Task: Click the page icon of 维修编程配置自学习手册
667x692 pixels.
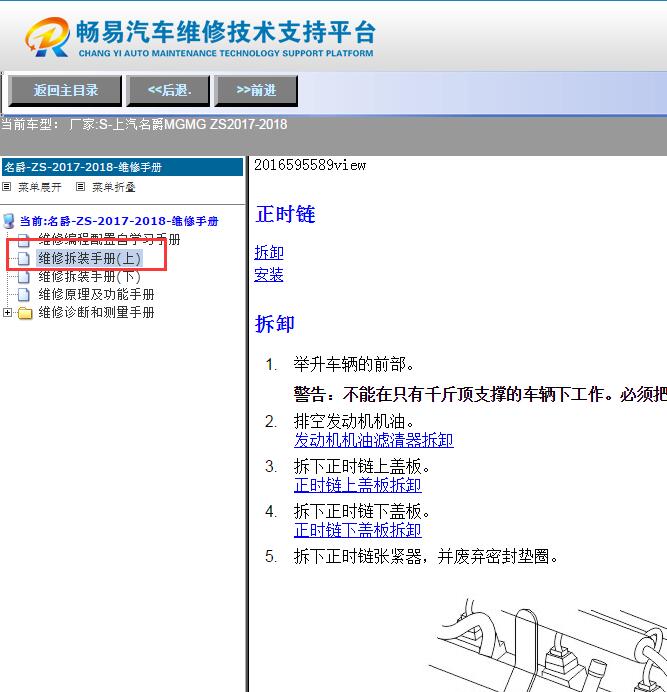Action: (24, 240)
